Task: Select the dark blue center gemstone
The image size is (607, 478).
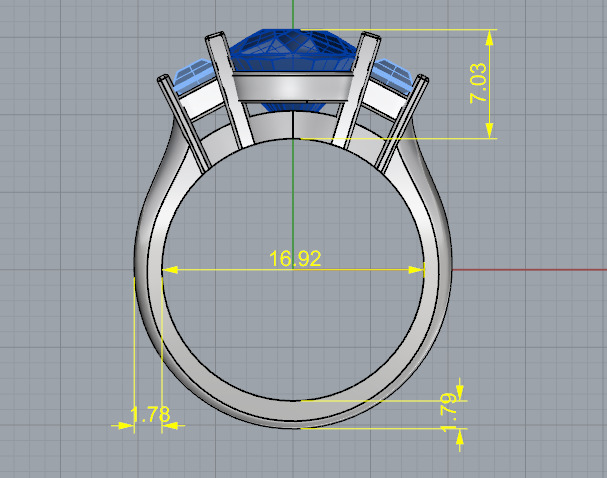Action: click(x=293, y=50)
